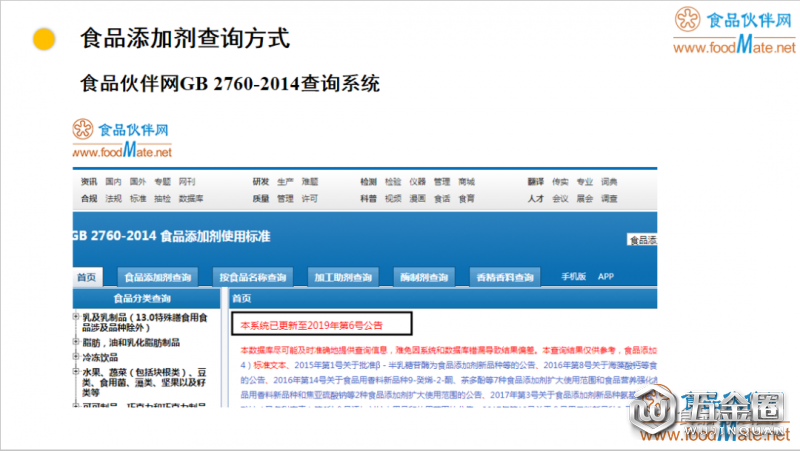The height and width of the screenshot is (451, 800).
Task: Open the 标准 navigation link
Action: pos(138,198)
